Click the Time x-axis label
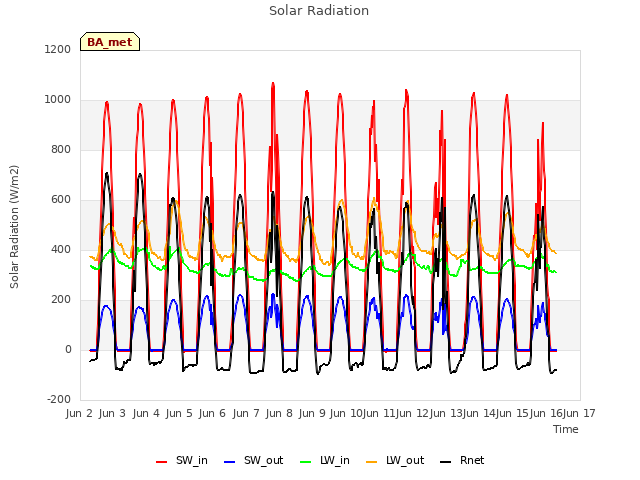The height and width of the screenshot is (480, 640). click(x=566, y=429)
